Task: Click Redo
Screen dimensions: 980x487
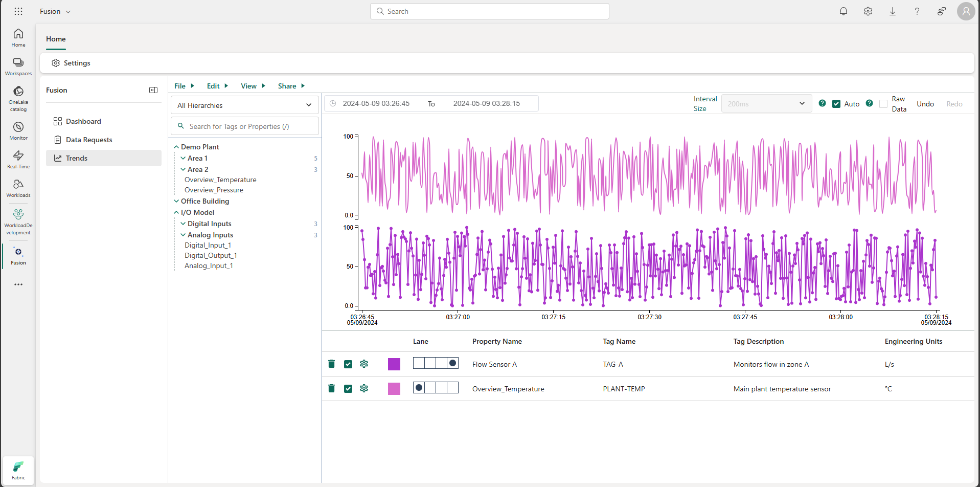Action: pyautogui.click(x=954, y=104)
